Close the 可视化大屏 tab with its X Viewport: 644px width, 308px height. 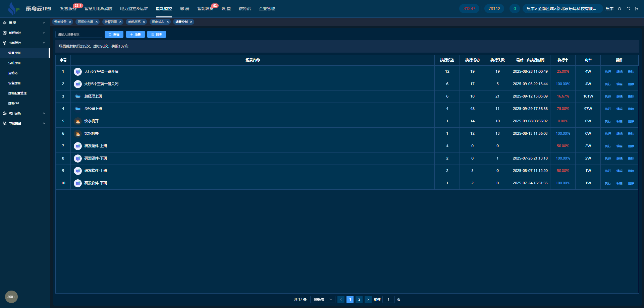click(x=97, y=22)
